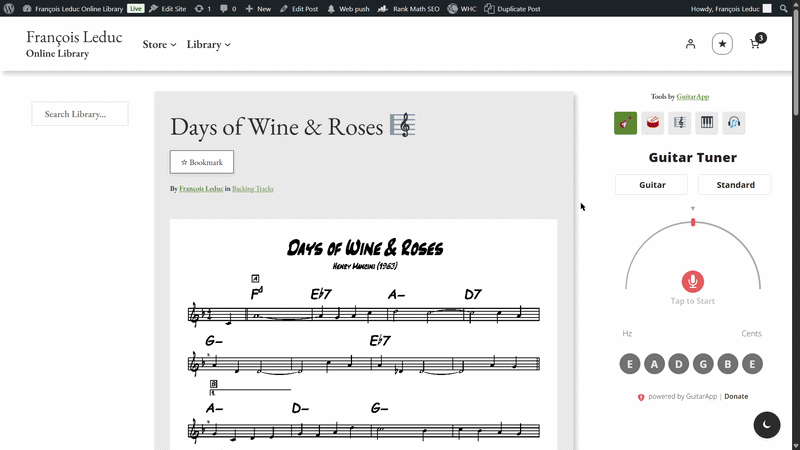Click Edit Post in admin bar
The width and height of the screenshot is (800, 450).
click(x=299, y=9)
